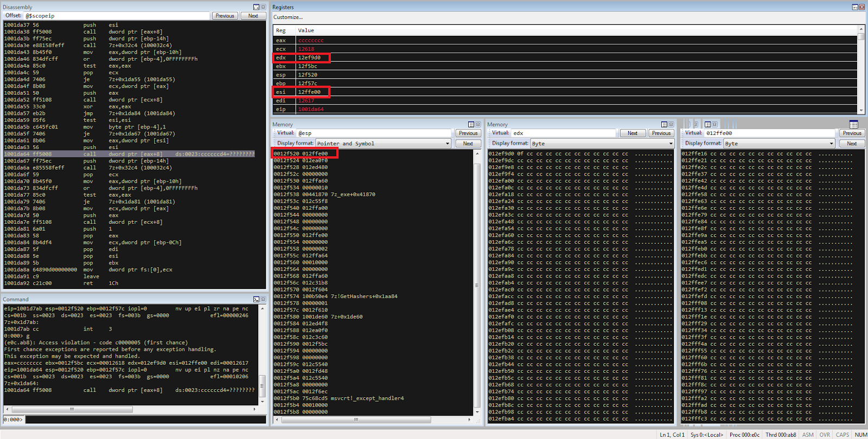Click the table icon above 012ffe00 memory
This screenshot has height=439, width=868.
(853, 125)
